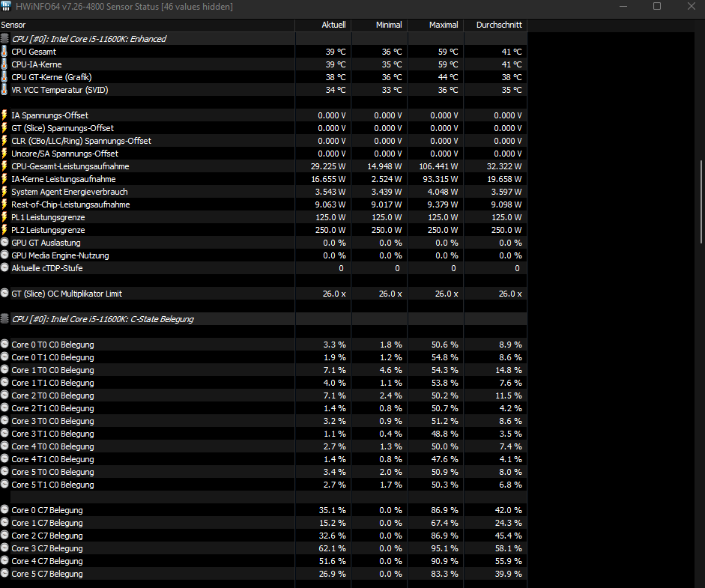705x588 pixels.
Task: Click the 95.1 % maximal C7 value
Action: 445,548
